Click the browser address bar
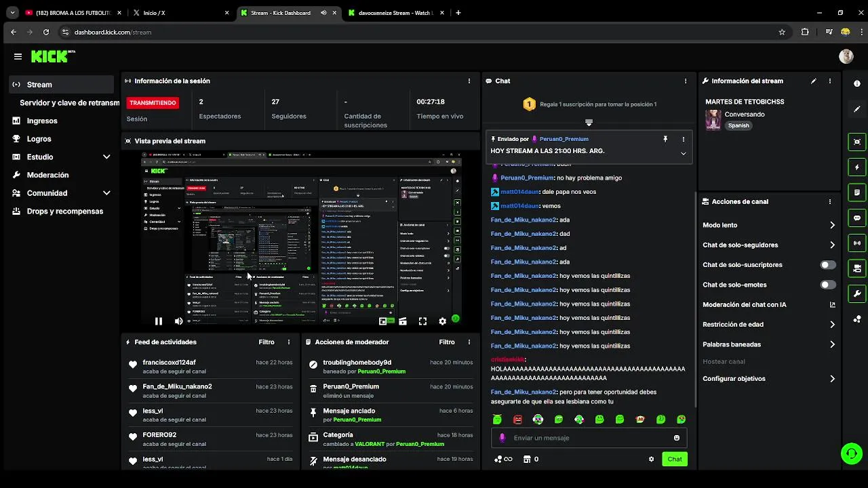The image size is (868, 488). pyautogui.click(x=424, y=32)
